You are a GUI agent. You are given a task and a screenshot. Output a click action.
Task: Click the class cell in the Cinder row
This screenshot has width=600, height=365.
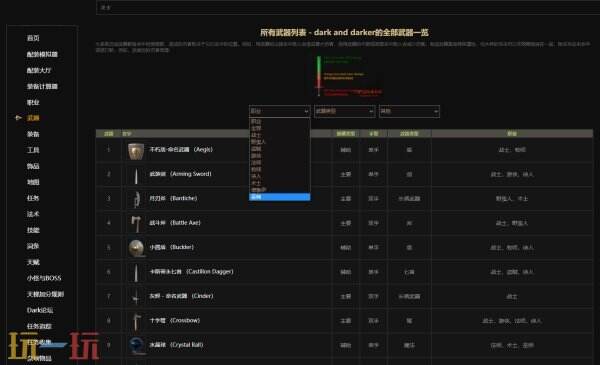[x=512, y=297]
